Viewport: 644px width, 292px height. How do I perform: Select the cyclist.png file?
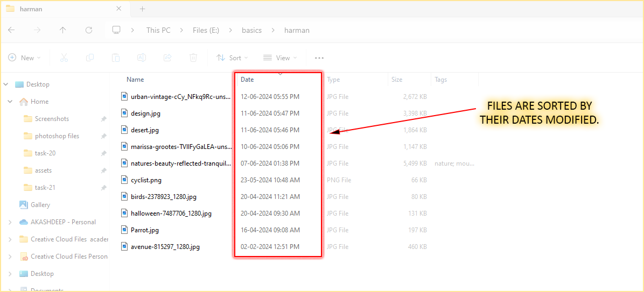[146, 180]
